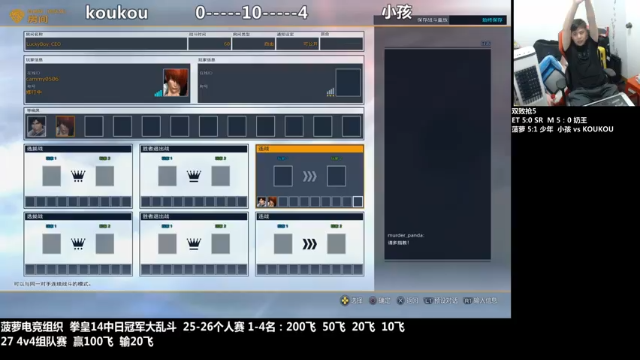Click the R1 输入信息 input message prompt
Viewport: 640px width, 360px height.
[480, 301]
